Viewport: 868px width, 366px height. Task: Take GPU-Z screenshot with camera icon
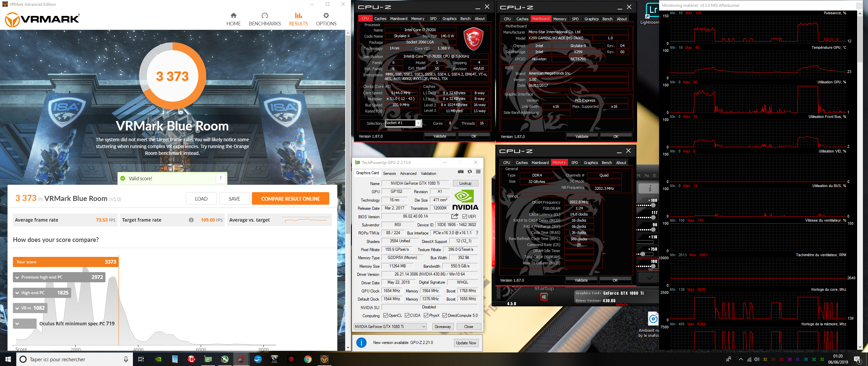[461, 172]
